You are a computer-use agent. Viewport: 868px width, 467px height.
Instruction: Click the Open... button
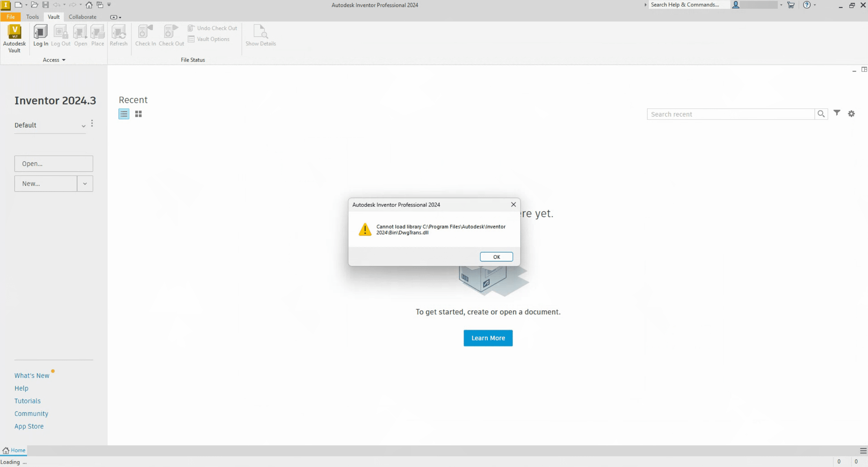pos(54,164)
